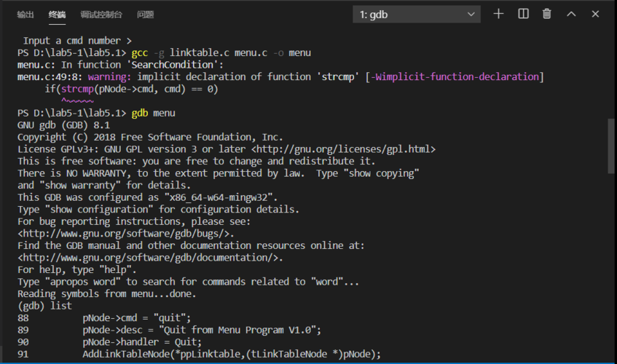The width and height of the screenshot is (617, 364).
Task: Open the '1: gdb' terminal selector dropdown
Action: tap(417, 15)
